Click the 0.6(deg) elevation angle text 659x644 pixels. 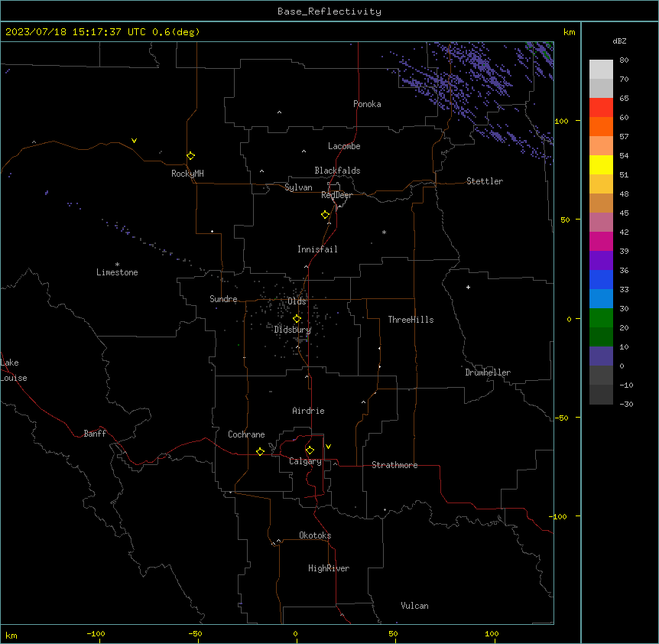[176, 32]
